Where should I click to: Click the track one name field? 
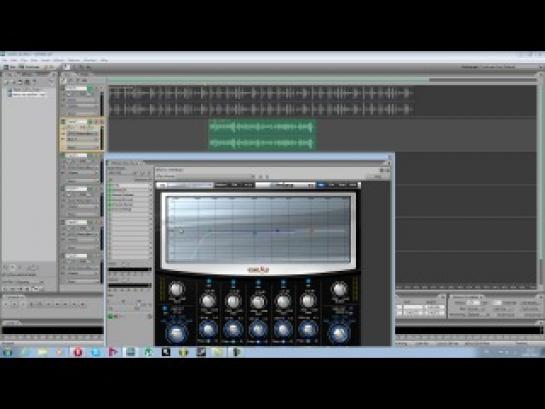(76, 88)
